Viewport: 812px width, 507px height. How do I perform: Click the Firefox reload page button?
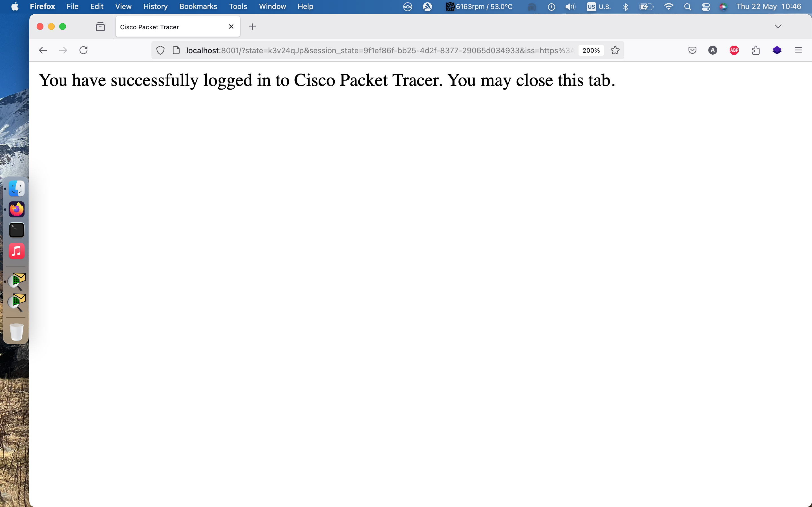point(83,50)
